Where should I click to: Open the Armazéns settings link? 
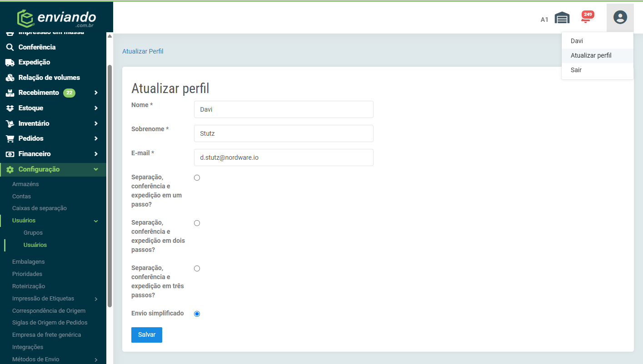point(25,184)
